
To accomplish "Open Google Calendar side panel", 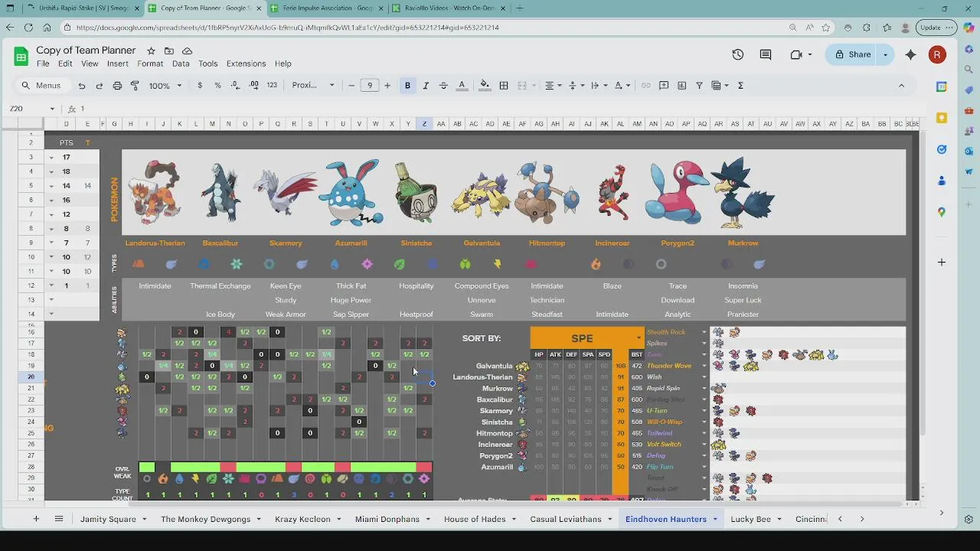I will (x=942, y=86).
